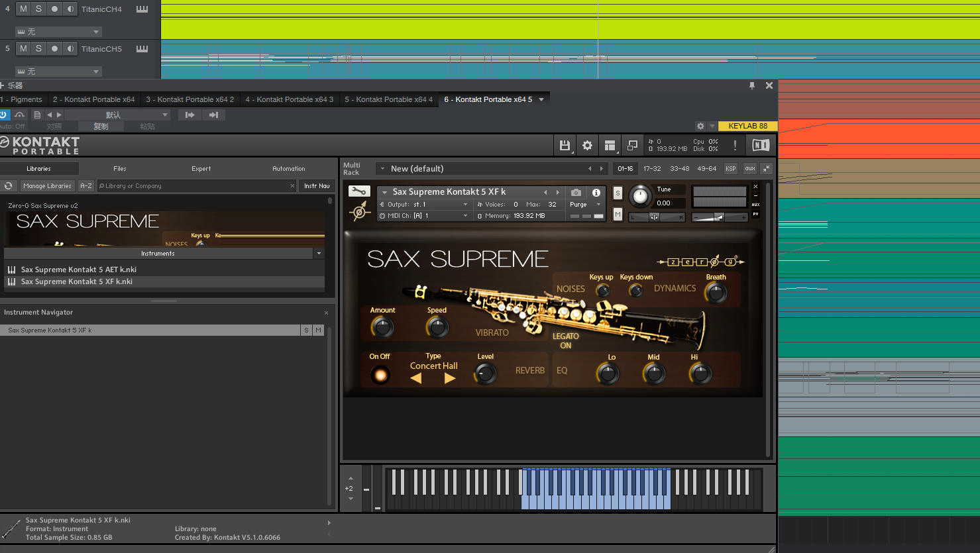Toggle A-Z library sorting

(x=86, y=186)
